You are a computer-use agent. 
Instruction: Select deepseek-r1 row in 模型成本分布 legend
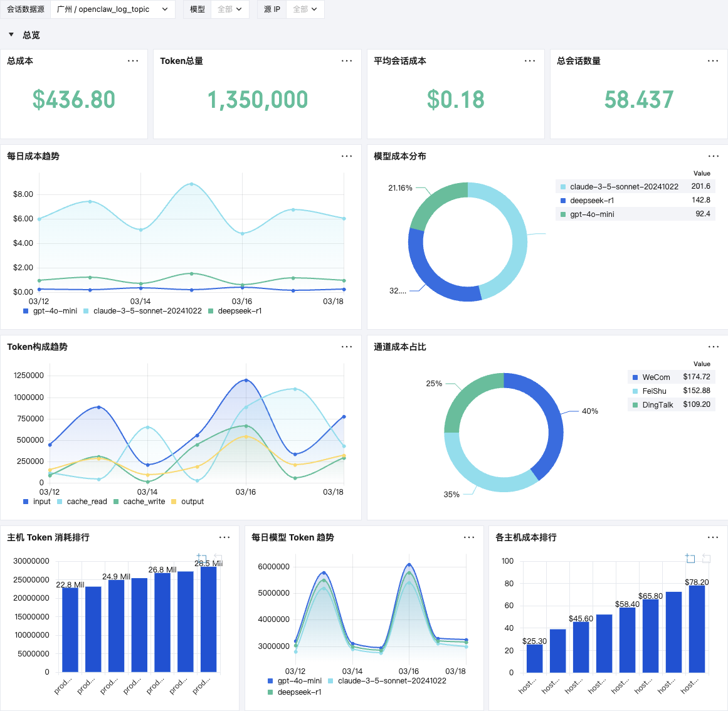635,200
